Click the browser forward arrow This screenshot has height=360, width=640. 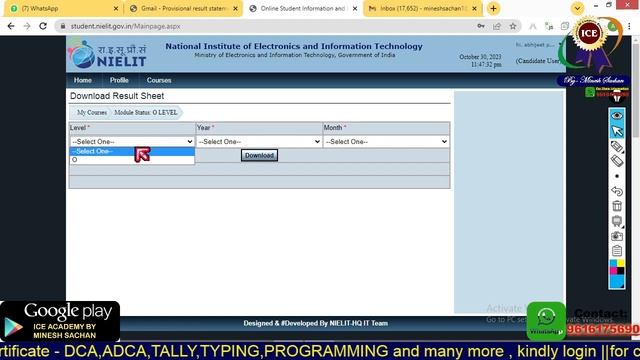click(27, 26)
